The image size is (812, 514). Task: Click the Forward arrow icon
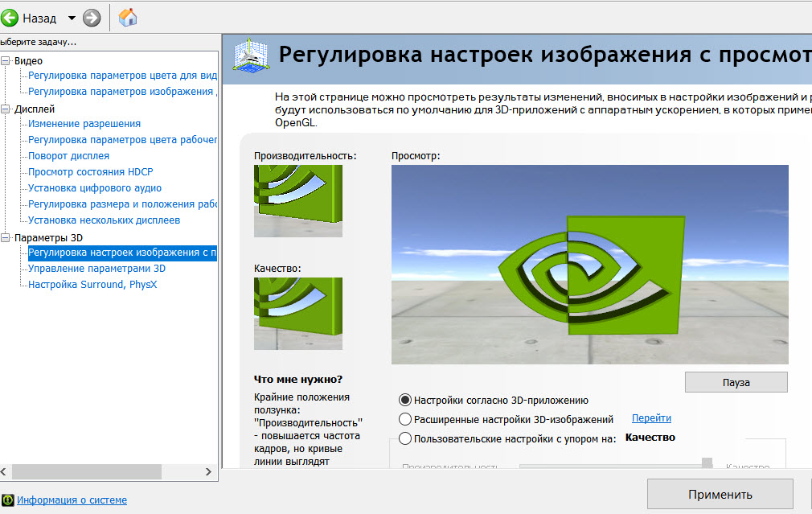click(92, 19)
